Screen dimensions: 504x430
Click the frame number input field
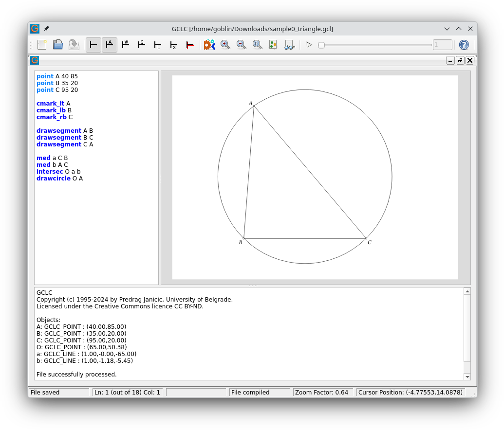443,45
